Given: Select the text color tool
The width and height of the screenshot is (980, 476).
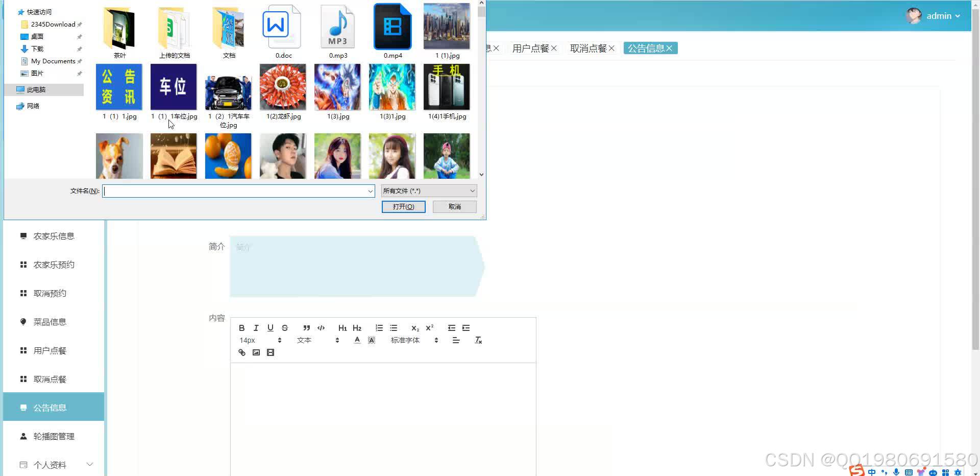Looking at the screenshot, I should (x=357, y=340).
